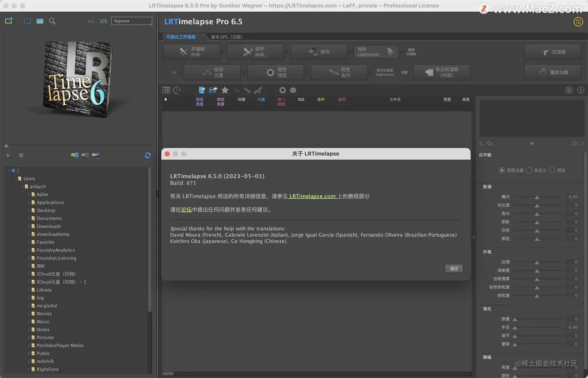Click the green arrow into image icon
Screen dimensions: 588x378
tap(96, 155)
